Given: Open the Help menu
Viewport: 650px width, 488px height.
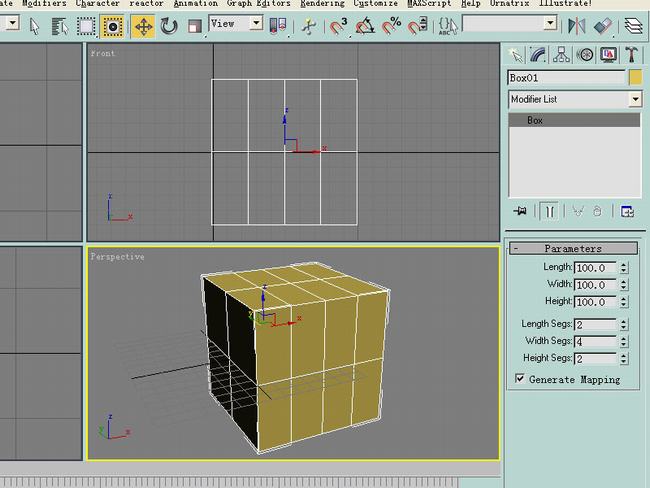Looking at the screenshot, I should 471,4.
